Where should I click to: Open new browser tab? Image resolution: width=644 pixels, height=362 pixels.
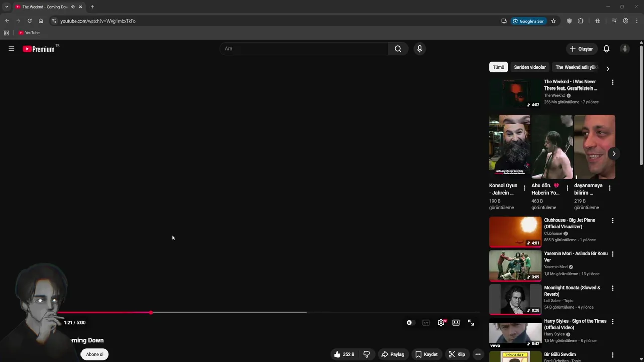coord(92,7)
